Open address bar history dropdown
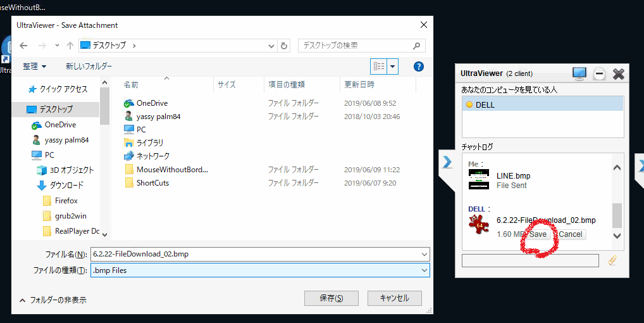The height and width of the screenshot is (323, 644). coord(271,46)
